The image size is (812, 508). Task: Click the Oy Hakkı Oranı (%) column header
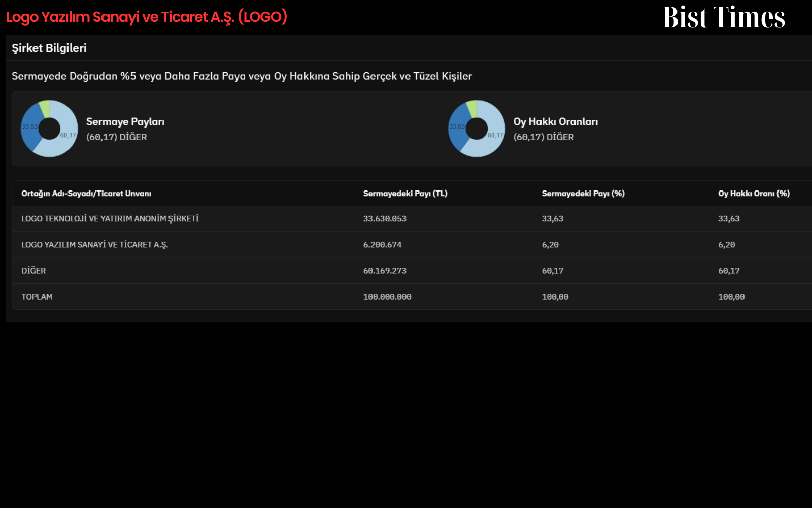pyautogui.click(x=754, y=194)
